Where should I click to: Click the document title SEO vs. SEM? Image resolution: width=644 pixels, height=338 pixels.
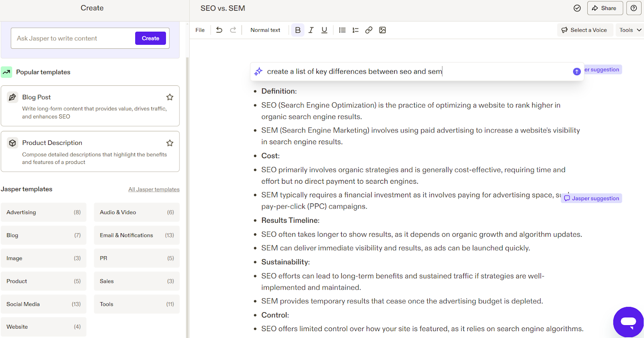click(223, 8)
